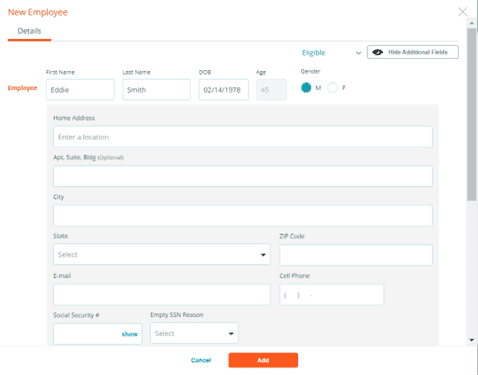Click the scrollbar down arrow
Viewport: 478px width, 375px height.
[471, 340]
